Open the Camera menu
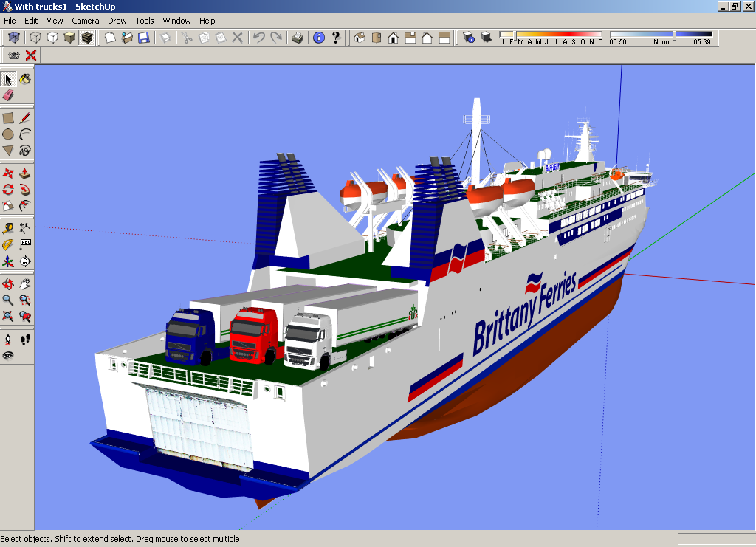Screen dimensions: 756x547 (86, 21)
